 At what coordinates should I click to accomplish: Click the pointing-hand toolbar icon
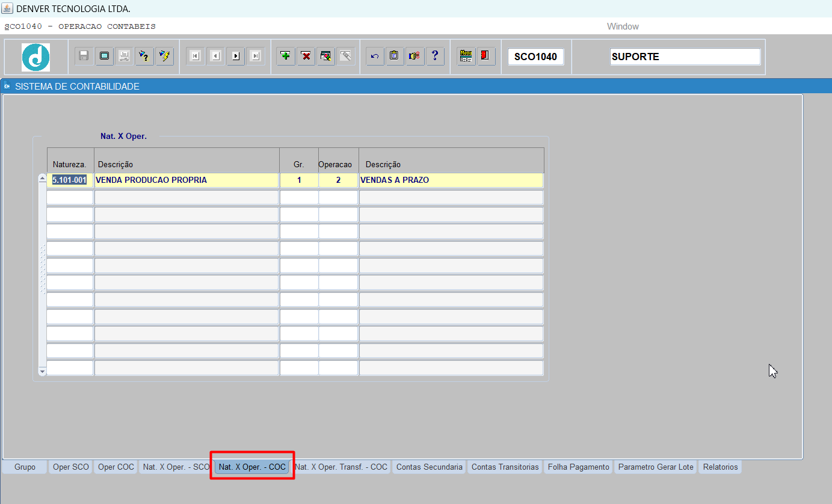tap(414, 56)
